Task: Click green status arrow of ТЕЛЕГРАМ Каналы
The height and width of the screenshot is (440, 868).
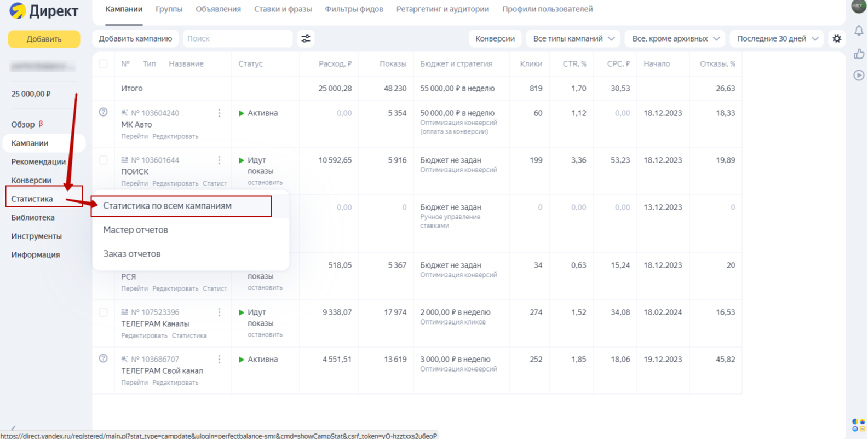Action: (241, 312)
